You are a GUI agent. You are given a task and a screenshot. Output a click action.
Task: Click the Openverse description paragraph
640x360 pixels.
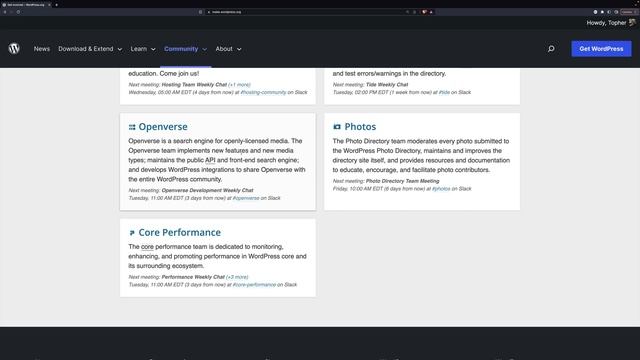[217, 160]
